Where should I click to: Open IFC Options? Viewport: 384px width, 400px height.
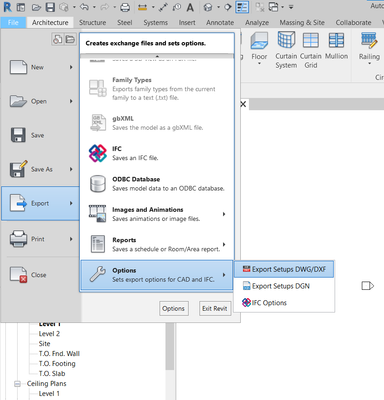[284, 303]
